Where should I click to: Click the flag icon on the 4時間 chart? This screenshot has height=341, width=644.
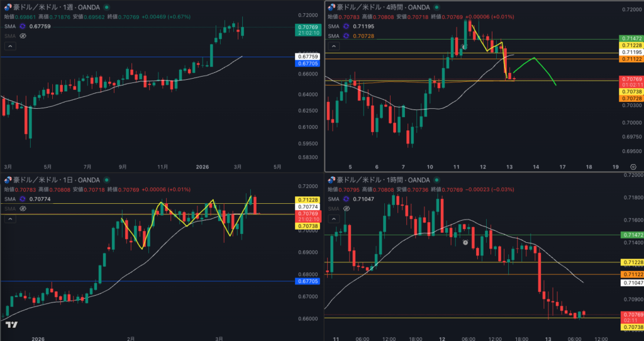click(331, 8)
